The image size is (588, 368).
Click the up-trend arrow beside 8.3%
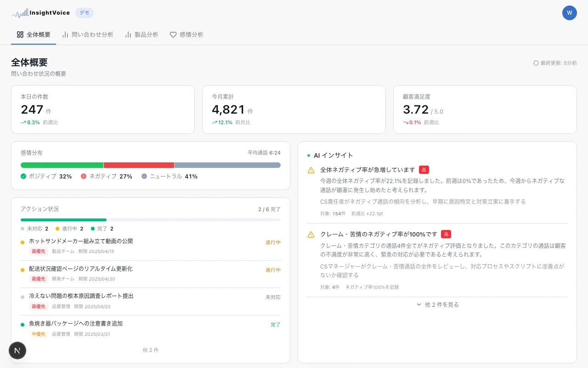[x=23, y=122]
